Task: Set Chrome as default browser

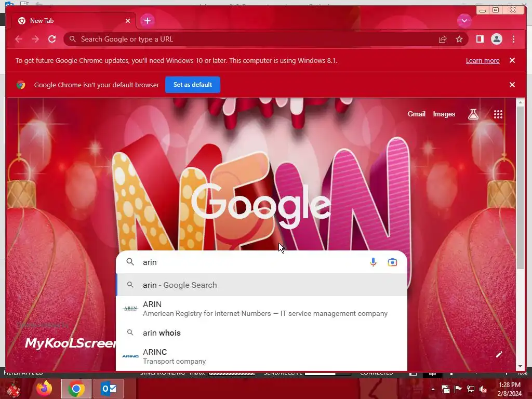Action: click(193, 85)
